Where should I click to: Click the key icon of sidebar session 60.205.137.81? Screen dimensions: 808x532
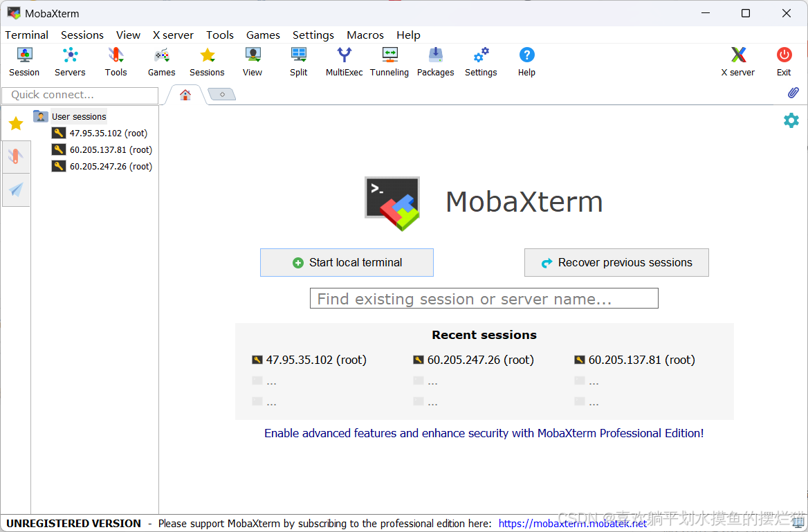pyautogui.click(x=59, y=149)
